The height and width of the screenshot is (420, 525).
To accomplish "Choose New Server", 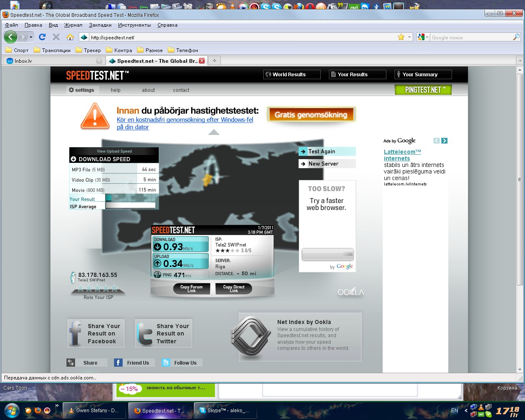I will [x=327, y=164].
